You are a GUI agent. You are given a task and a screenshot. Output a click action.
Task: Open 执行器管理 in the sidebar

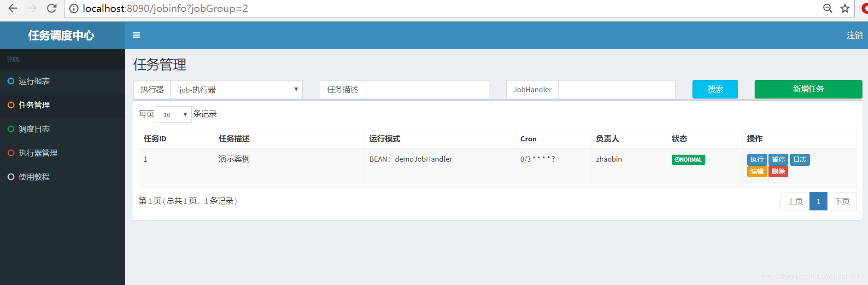tap(62, 153)
